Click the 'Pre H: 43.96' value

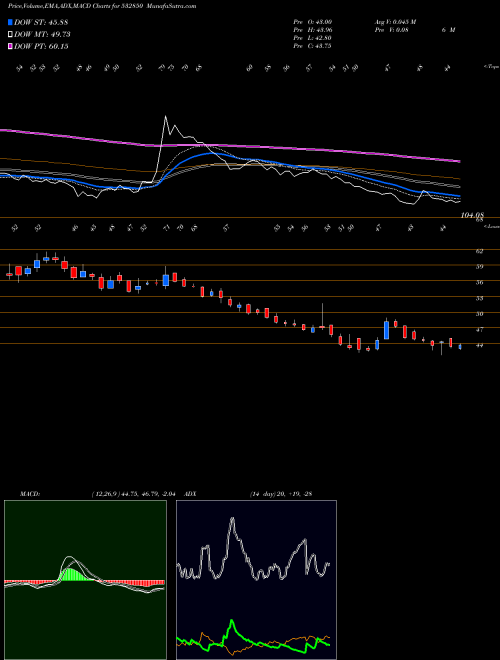pyautogui.click(x=313, y=30)
